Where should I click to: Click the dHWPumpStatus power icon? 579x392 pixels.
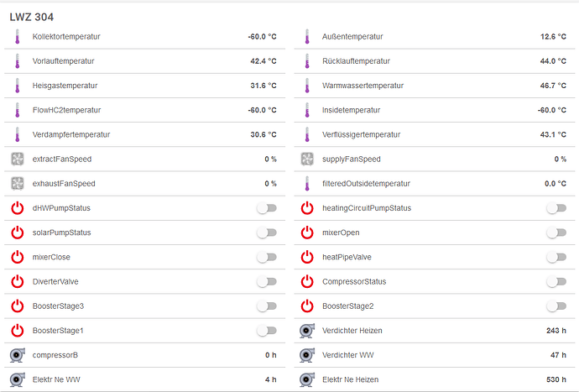(17, 208)
